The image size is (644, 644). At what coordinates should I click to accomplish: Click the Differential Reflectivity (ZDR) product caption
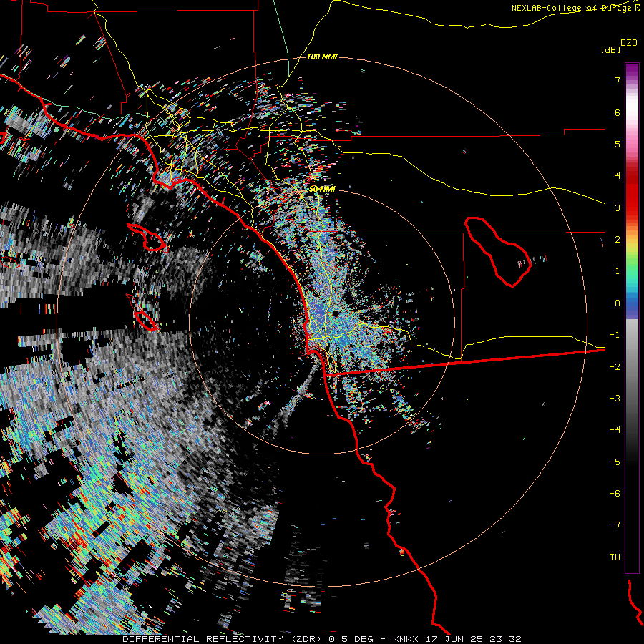tap(223, 639)
